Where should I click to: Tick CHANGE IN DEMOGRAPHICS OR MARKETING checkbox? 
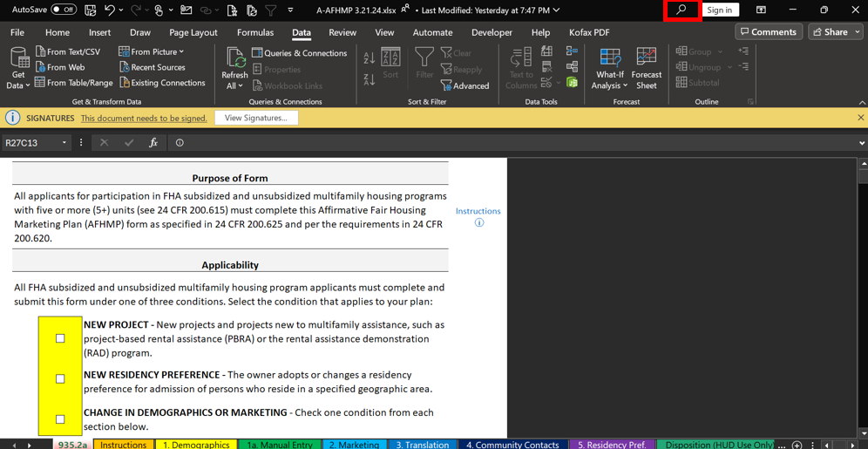tap(60, 419)
